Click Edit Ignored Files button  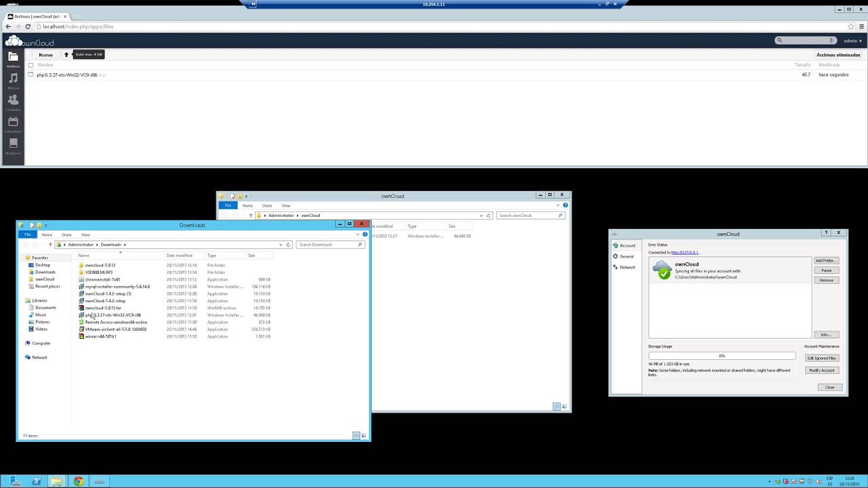(821, 358)
